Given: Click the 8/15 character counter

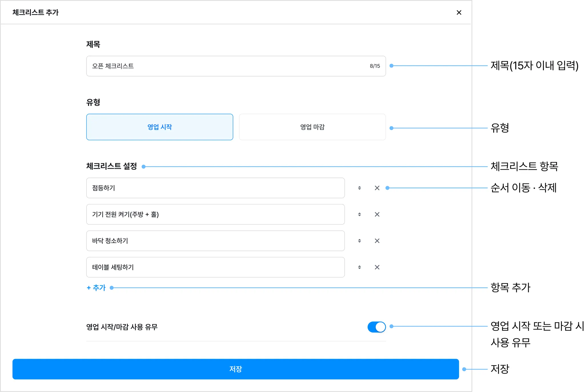Looking at the screenshot, I should coord(375,66).
